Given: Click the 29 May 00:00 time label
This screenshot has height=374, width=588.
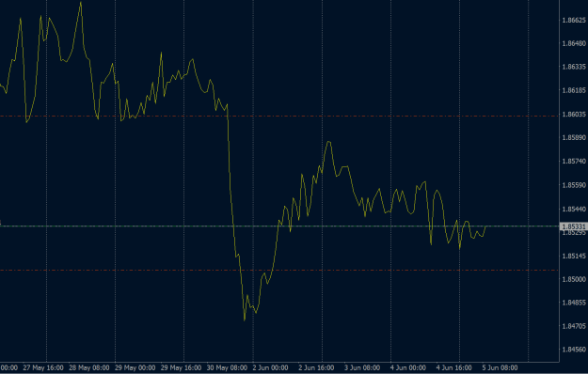Looking at the screenshot, I should click(135, 368).
